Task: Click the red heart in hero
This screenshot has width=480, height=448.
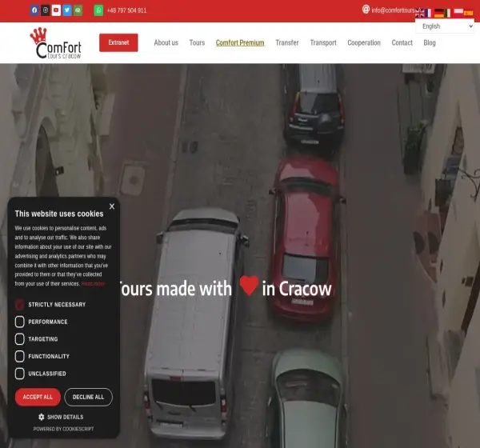Action: pos(249,285)
